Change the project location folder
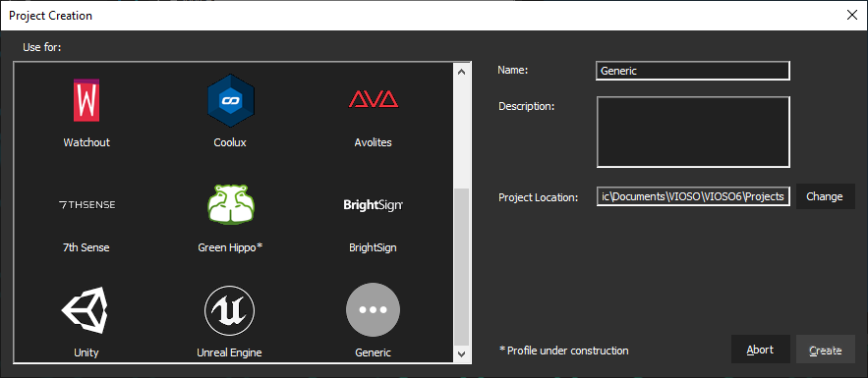Image resolution: width=868 pixels, height=378 pixels. [825, 196]
